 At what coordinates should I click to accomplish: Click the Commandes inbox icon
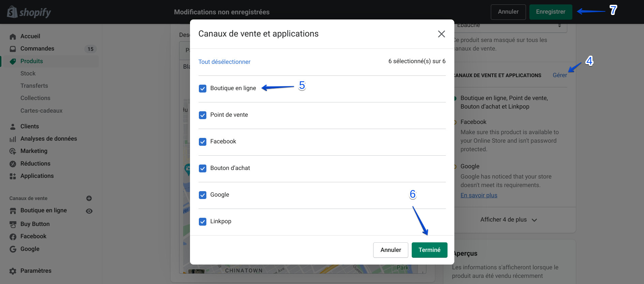(13, 49)
